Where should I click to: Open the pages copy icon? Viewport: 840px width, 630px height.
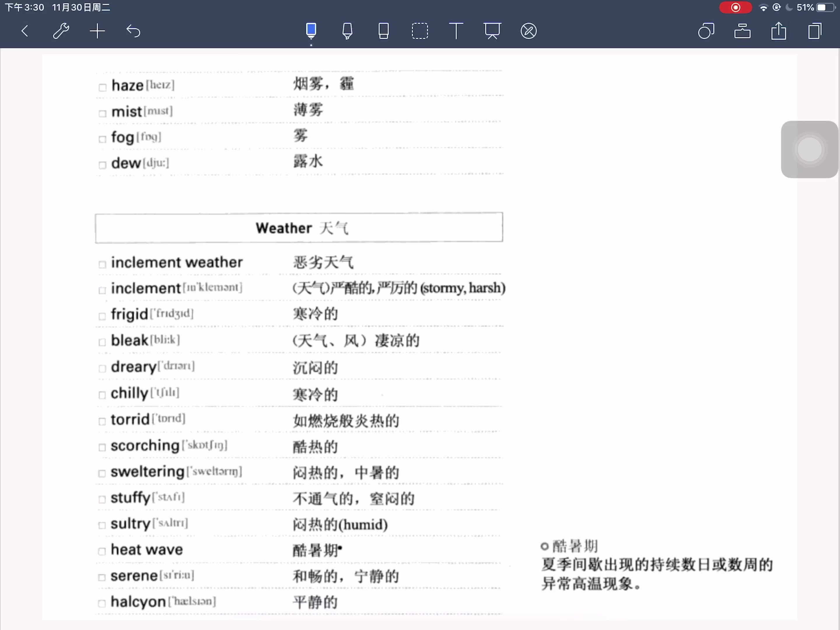[x=815, y=31]
